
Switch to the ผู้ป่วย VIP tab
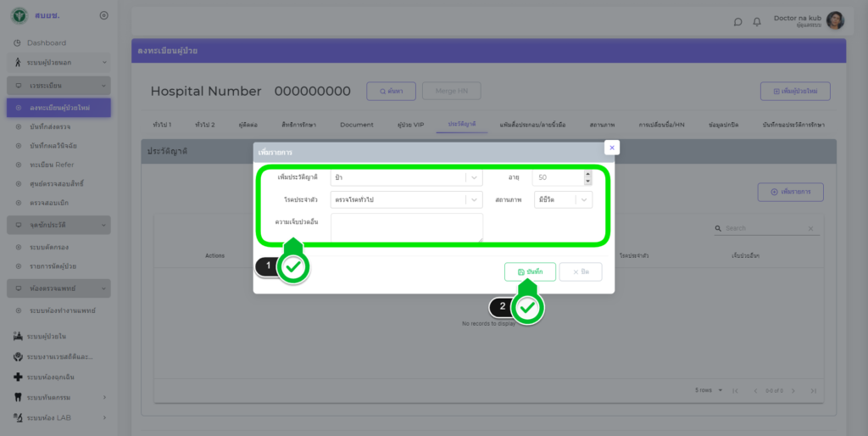pyautogui.click(x=410, y=125)
